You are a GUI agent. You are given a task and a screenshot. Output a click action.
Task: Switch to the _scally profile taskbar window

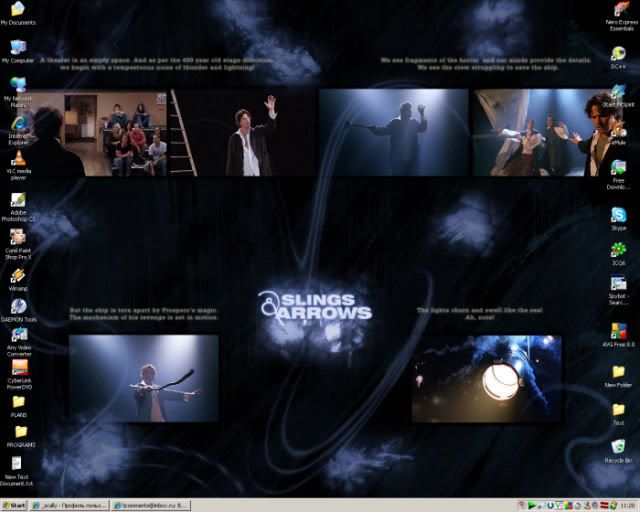pos(70,505)
